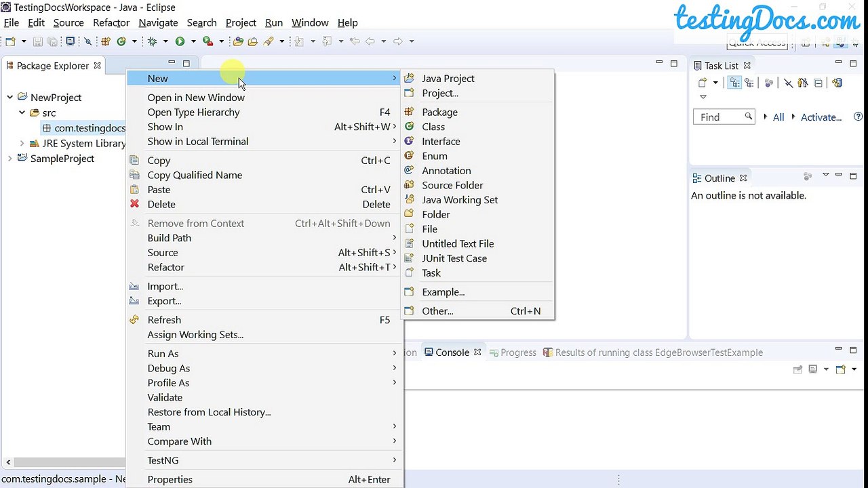Toggle Scheduled view in Task List
The width and height of the screenshot is (868, 488).
(749, 83)
